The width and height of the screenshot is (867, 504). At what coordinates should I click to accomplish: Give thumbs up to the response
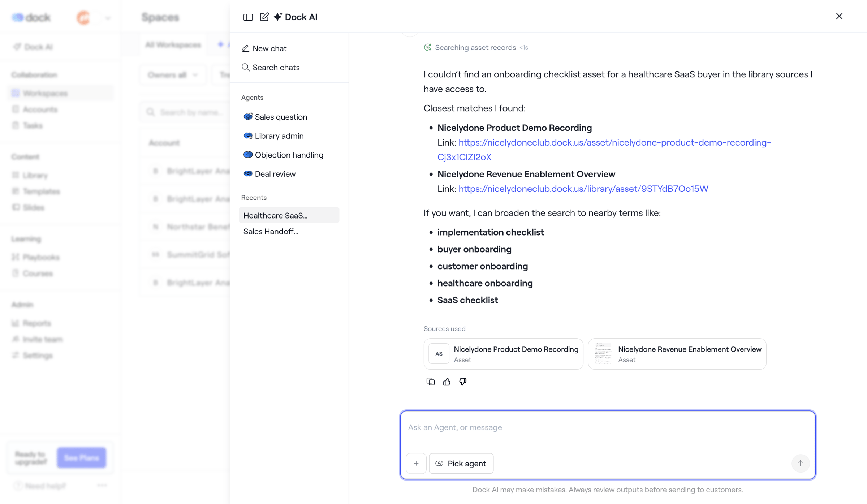click(x=447, y=382)
